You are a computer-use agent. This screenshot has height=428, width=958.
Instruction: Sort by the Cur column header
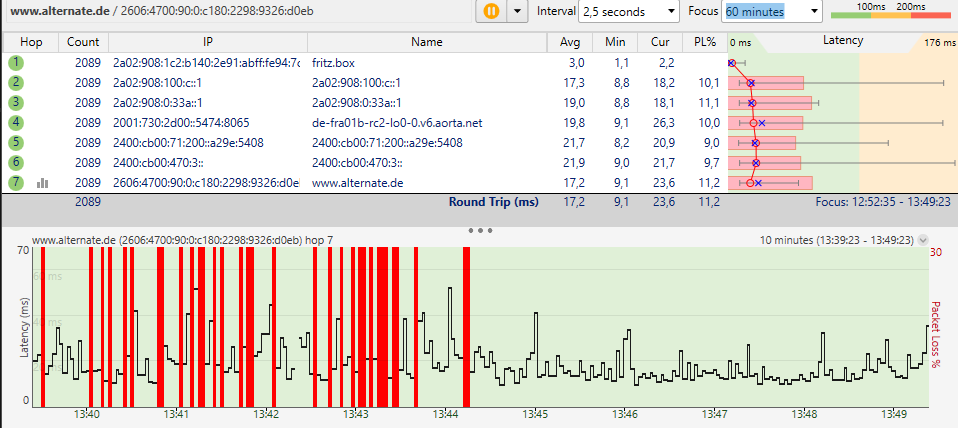point(660,42)
